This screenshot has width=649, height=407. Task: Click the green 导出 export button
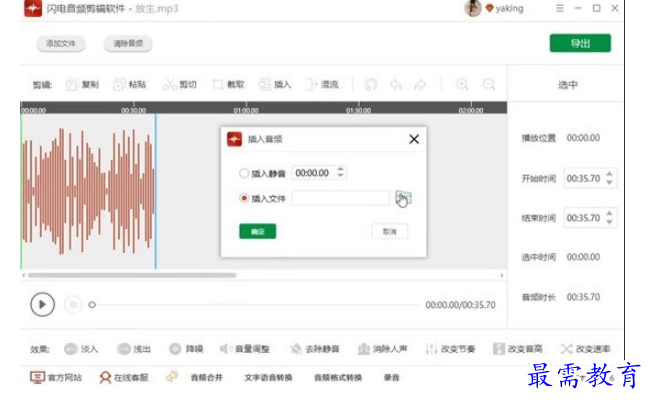point(580,43)
